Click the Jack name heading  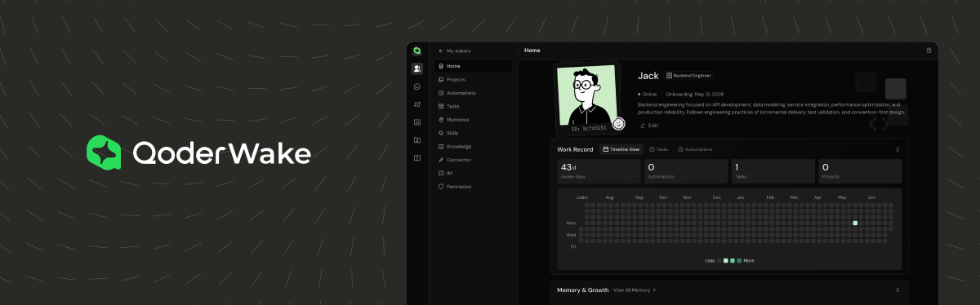(648, 75)
